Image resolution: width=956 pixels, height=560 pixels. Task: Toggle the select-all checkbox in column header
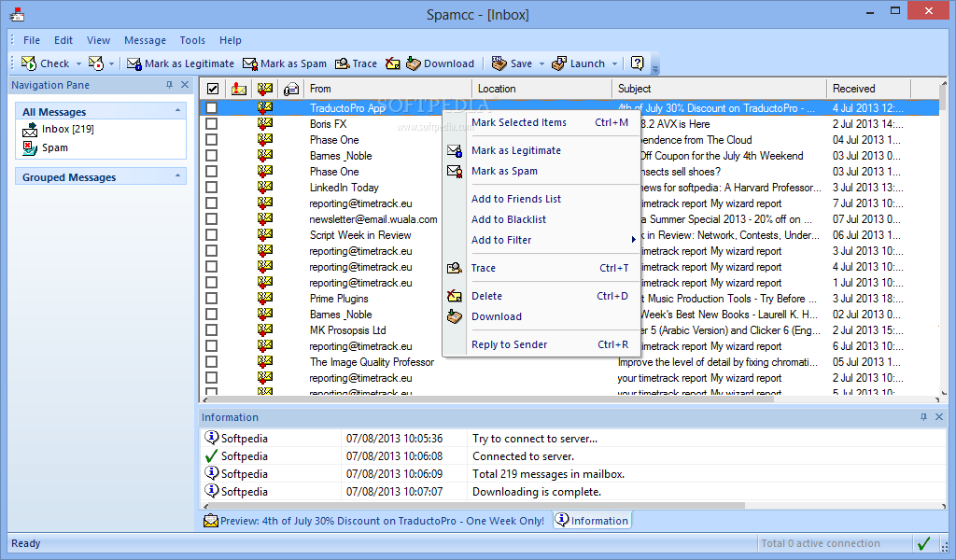[213, 89]
